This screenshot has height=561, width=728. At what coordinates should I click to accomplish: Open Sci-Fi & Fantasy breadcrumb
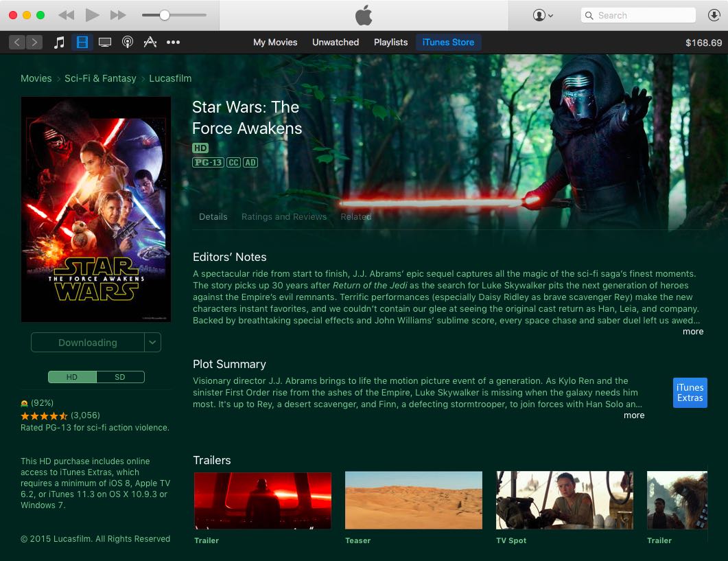tap(100, 78)
